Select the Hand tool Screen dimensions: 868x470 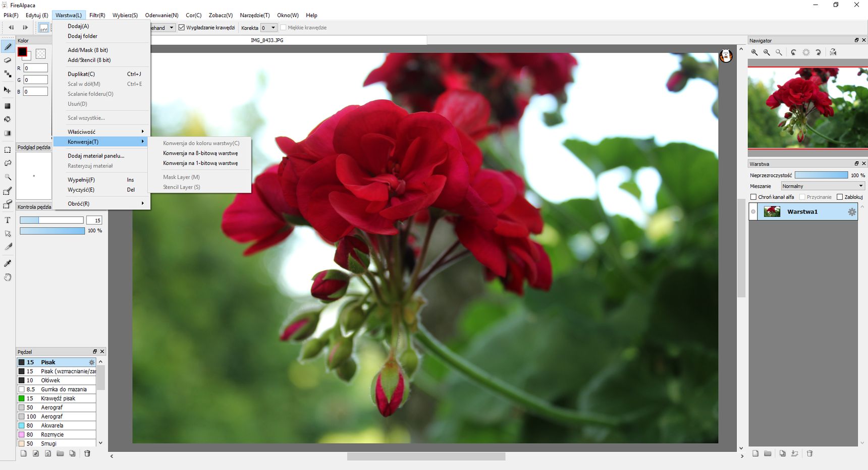tap(8, 277)
